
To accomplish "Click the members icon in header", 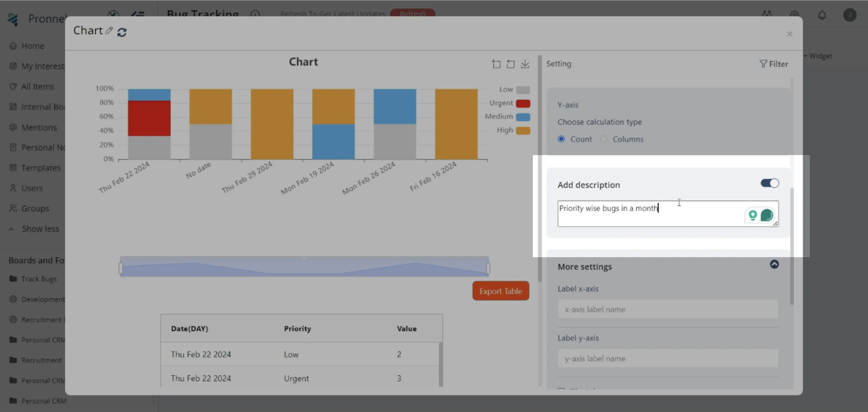I will pos(767,15).
